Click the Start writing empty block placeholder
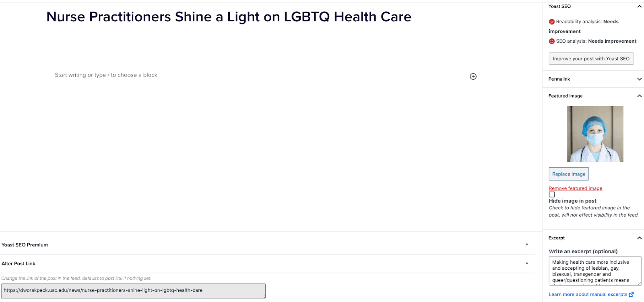Viewport: 644px width, 302px height. pyautogui.click(x=106, y=75)
